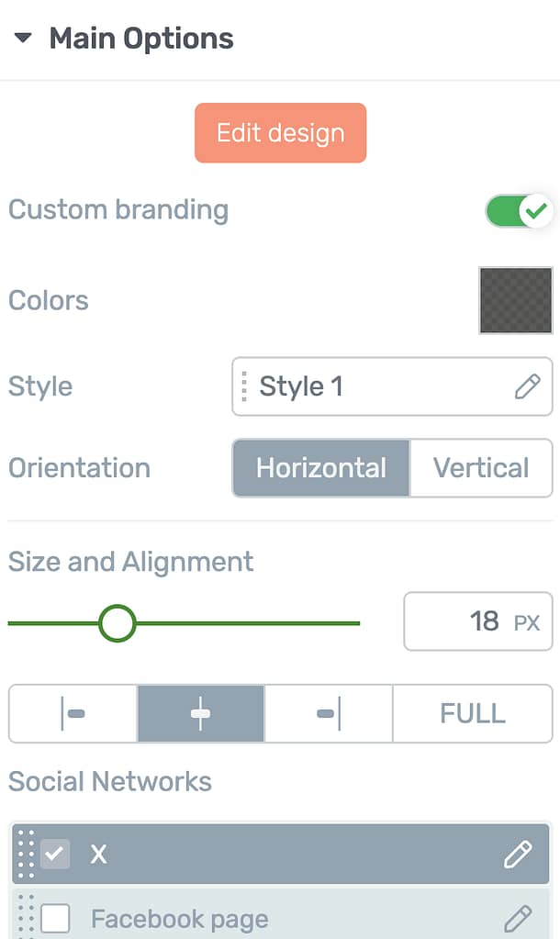Open the Style 1 dropdown field
Viewport: 560px width, 939px height.
(392, 386)
